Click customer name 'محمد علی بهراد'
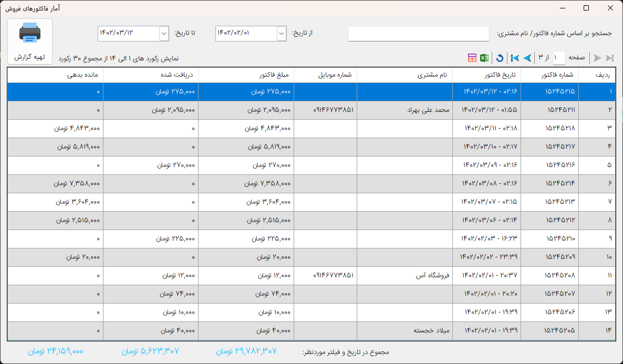Screen dimensions: 623x364 (x=428, y=110)
